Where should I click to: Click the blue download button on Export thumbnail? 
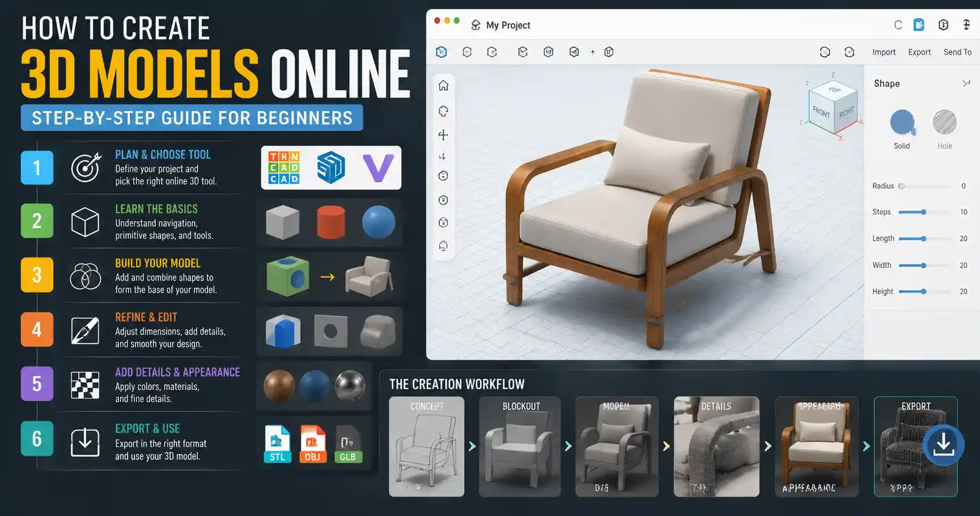coord(944,445)
